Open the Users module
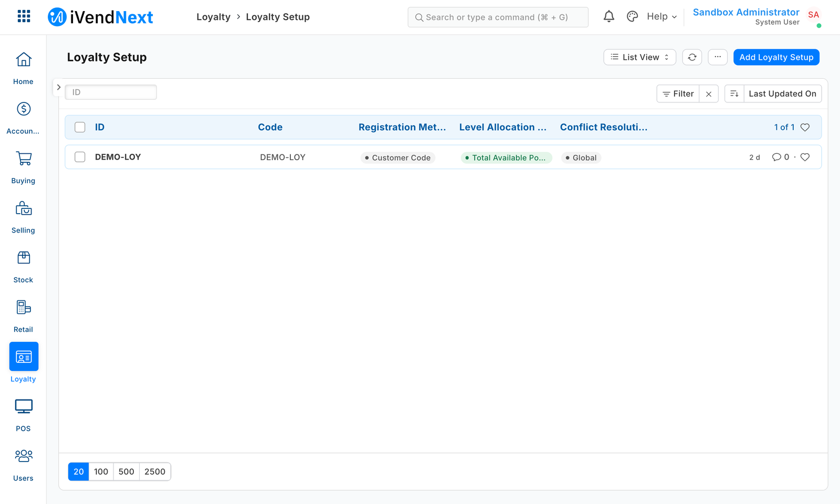840x504 pixels. tap(23, 465)
